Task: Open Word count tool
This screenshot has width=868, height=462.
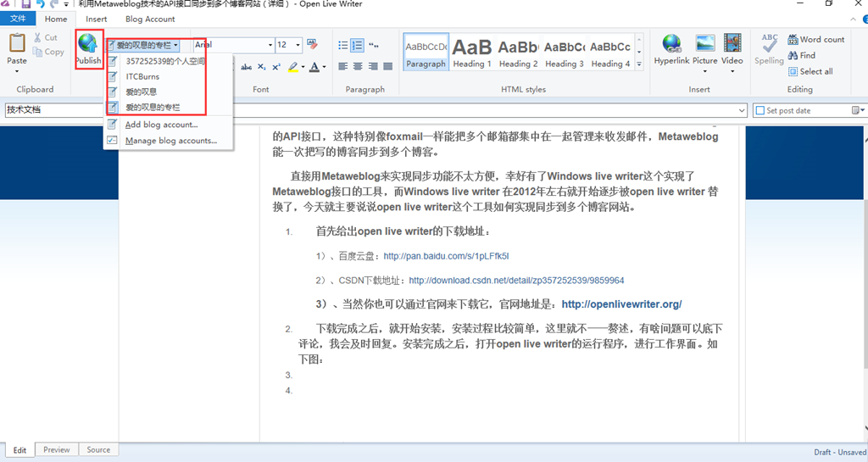Action: click(815, 39)
